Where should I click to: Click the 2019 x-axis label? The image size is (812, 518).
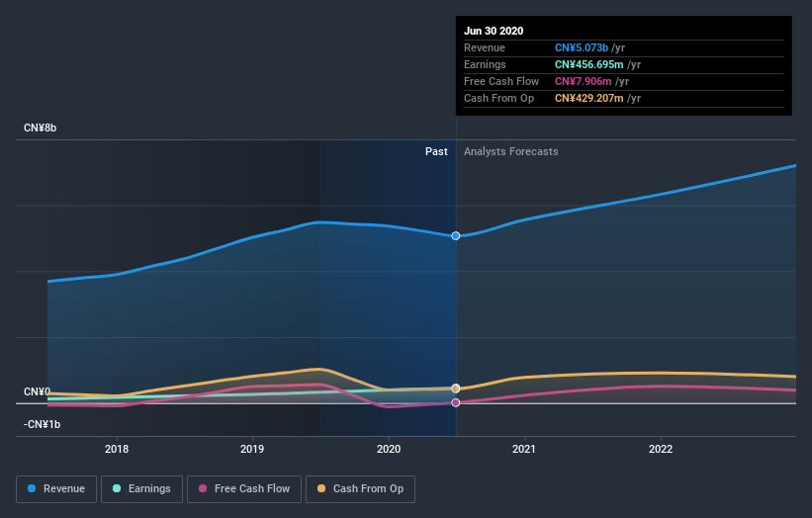(252, 449)
